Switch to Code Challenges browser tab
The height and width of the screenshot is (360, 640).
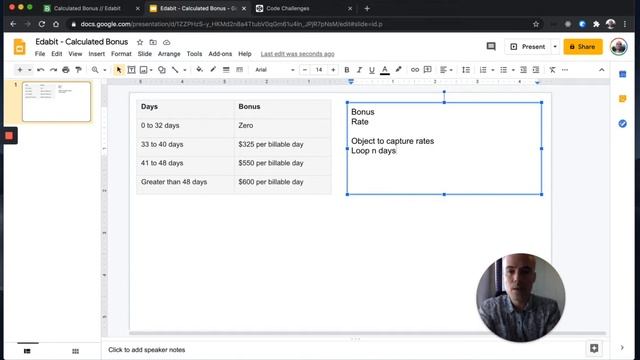click(x=303, y=8)
